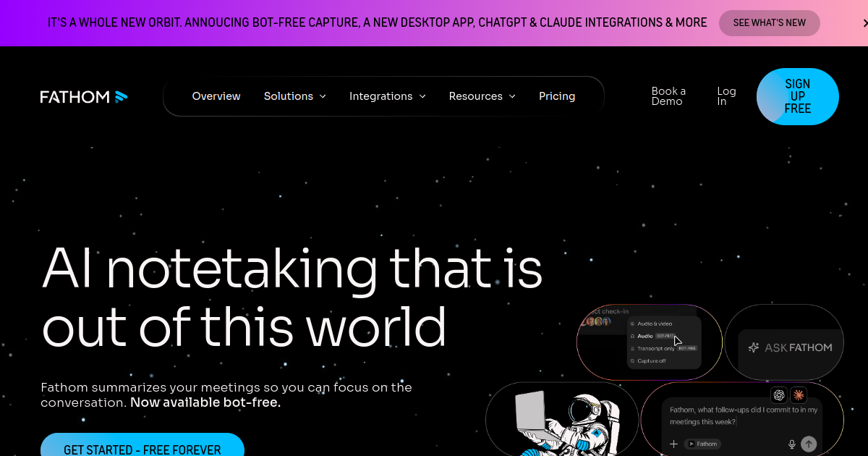This screenshot has height=456, width=868.
Task: Click the Log In link
Action: point(726,96)
